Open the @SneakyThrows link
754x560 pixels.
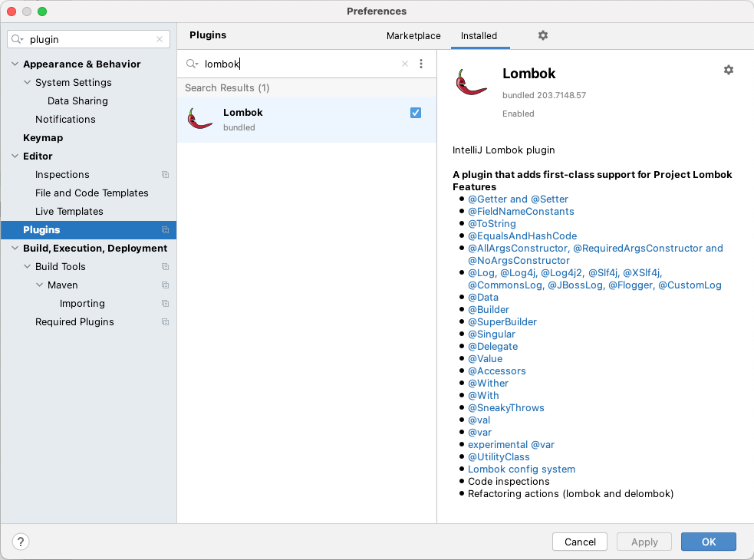pyautogui.click(x=506, y=407)
